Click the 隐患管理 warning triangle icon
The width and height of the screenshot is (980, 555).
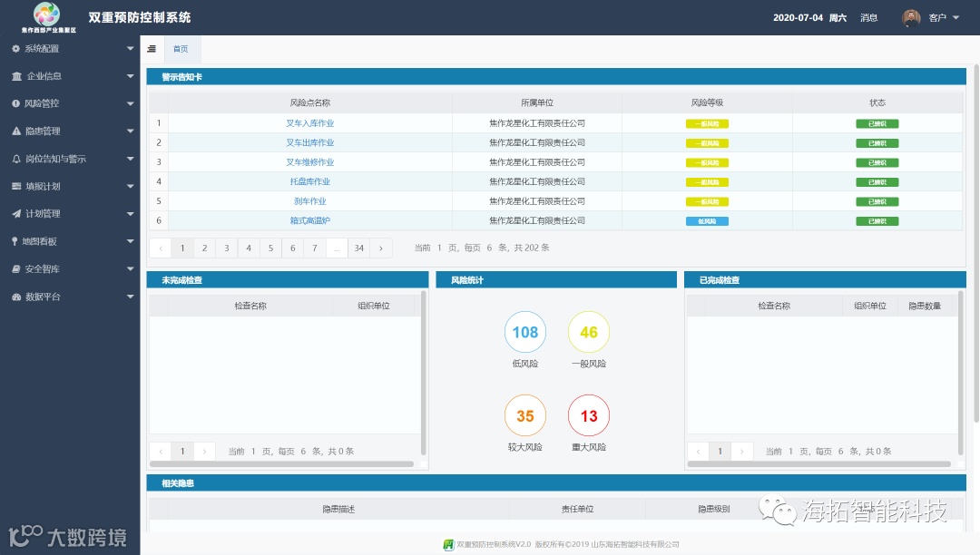tap(17, 131)
